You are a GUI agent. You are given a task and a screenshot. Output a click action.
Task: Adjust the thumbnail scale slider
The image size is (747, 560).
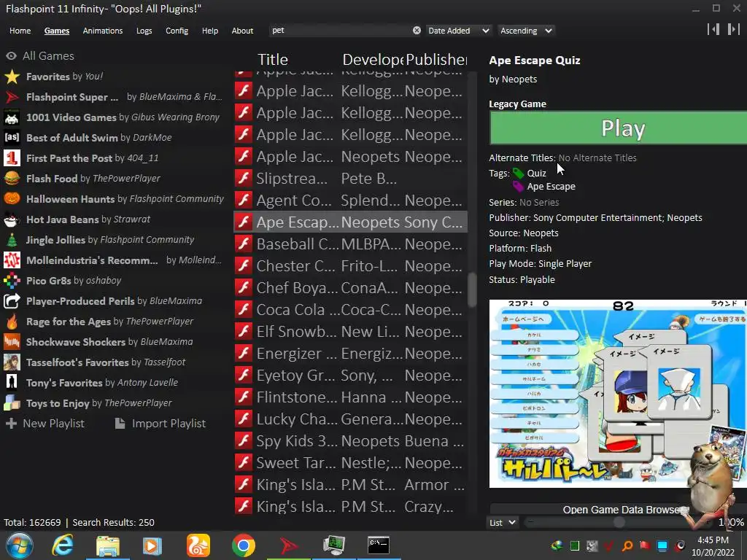pyautogui.click(x=619, y=522)
